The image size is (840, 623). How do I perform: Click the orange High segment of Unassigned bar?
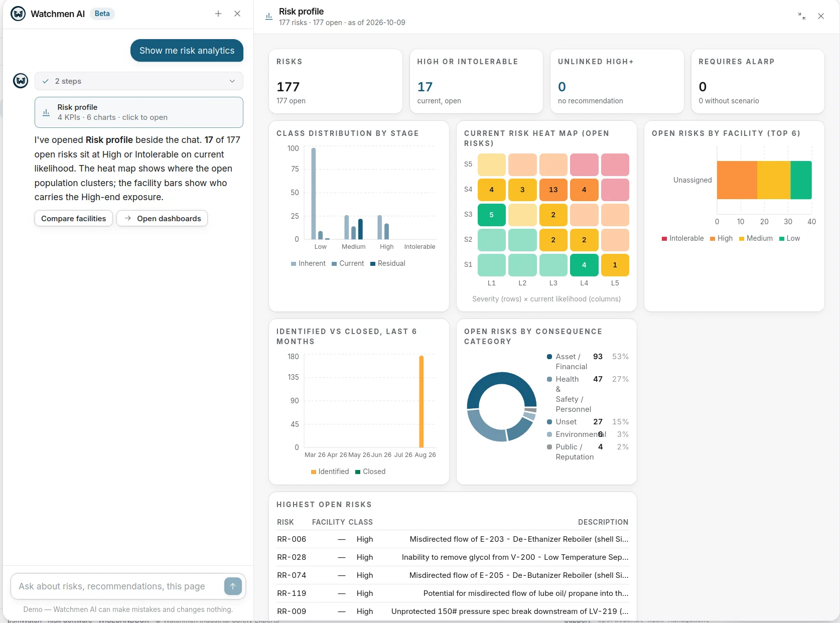[737, 180]
